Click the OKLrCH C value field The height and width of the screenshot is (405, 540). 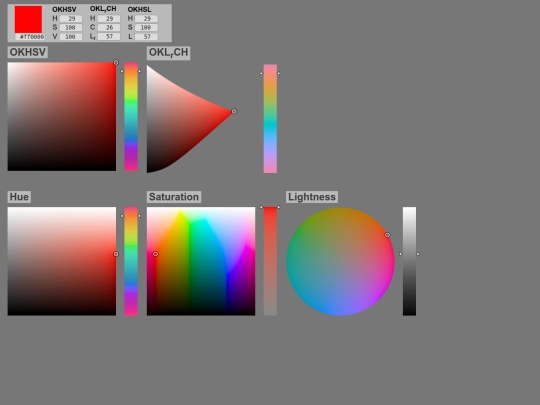pos(109,28)
